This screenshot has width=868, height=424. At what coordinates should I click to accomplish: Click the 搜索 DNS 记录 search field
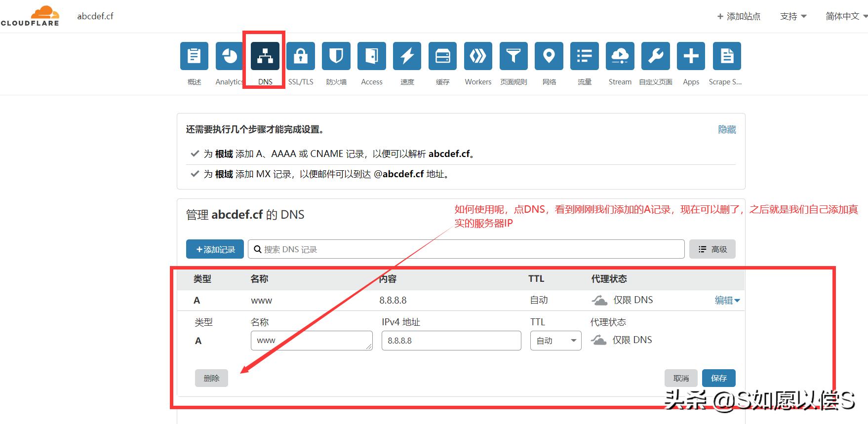(466, 249)
